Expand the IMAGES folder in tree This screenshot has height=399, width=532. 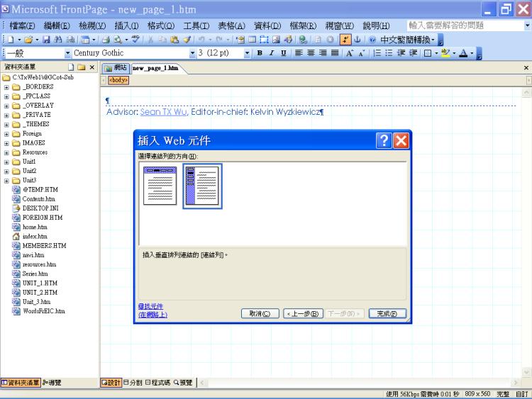6,143
